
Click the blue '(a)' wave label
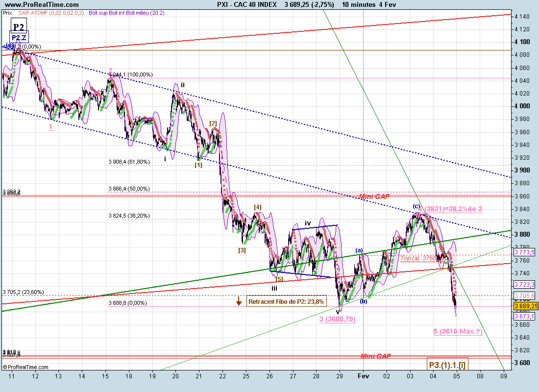pyautogui.click(x=359, y=250)
